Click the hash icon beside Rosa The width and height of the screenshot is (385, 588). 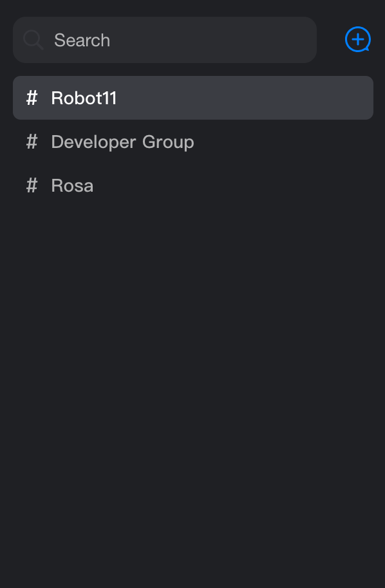click(32, 185)
